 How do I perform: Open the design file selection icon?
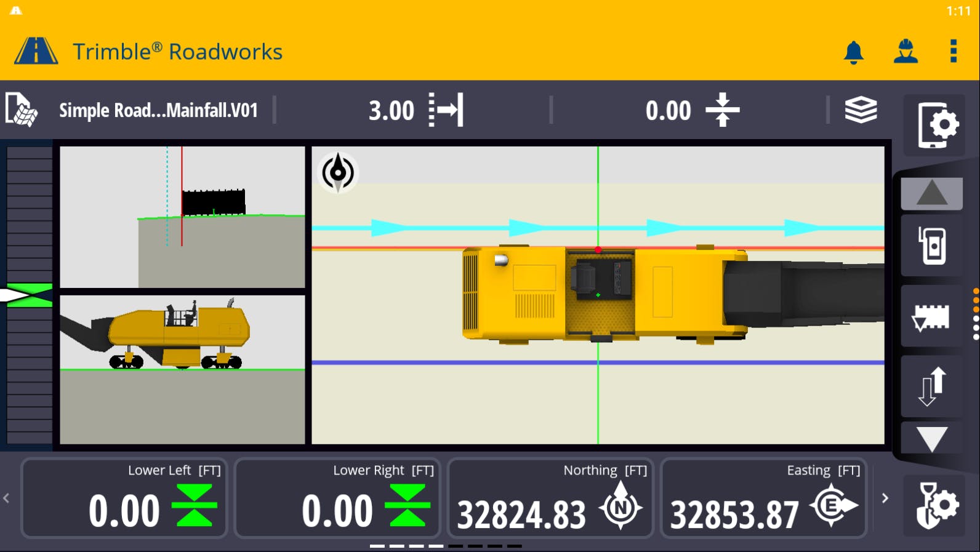[21, 110]
